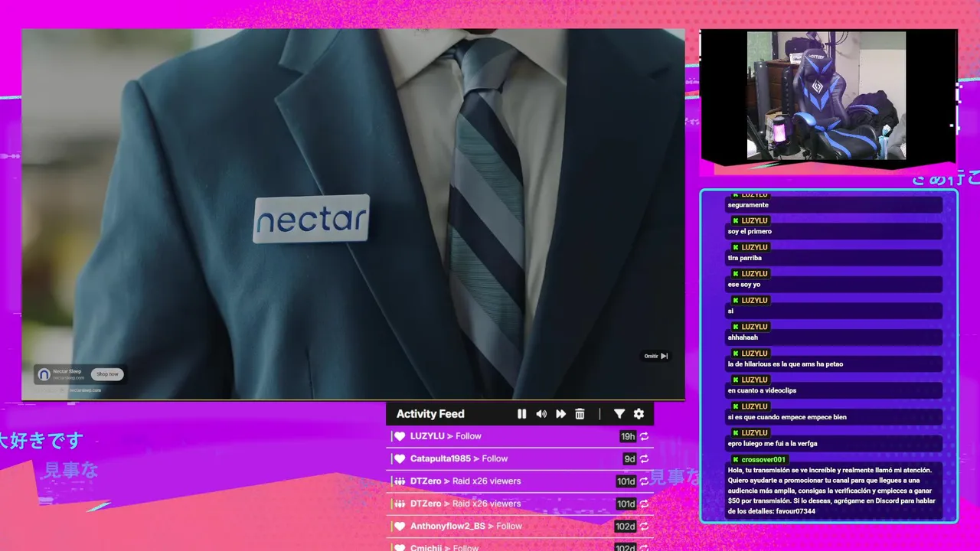Click crossover001 username in chat

tap(763, 460)
